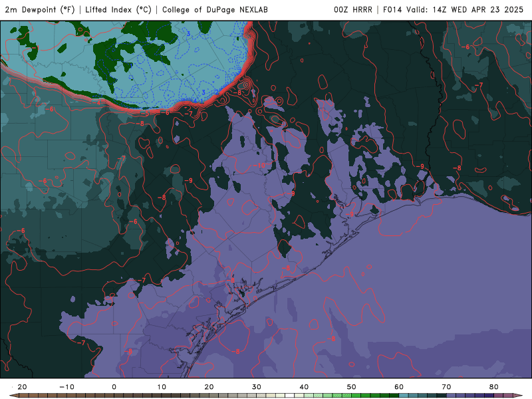Click the "30" colorbar scale label

click(x=257, y=387)
